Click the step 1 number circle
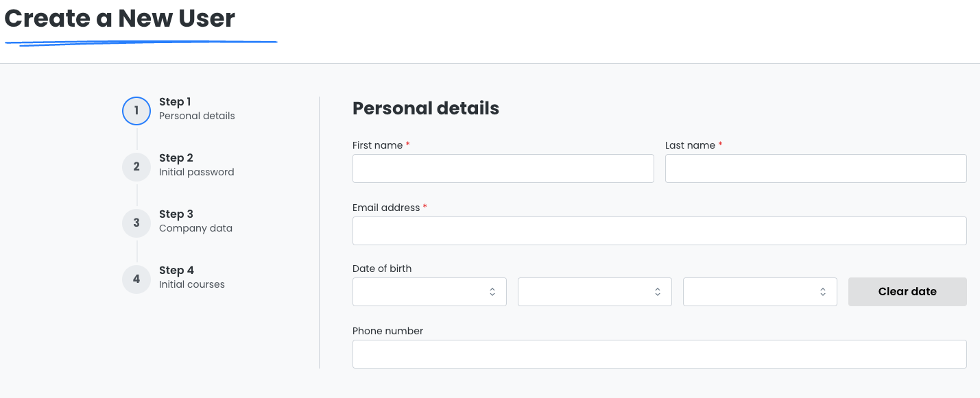The image size is (980, 398). 136,111
